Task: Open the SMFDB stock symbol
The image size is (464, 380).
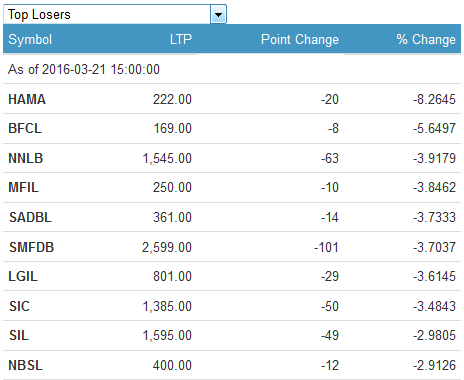Action: pos(31,247)
